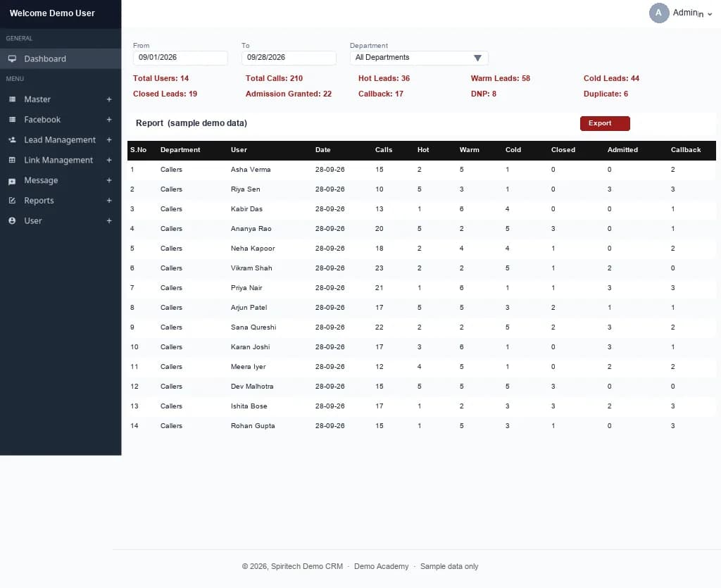The image size is (721, 588).
Task: Click user name Dev Malhotra
Action: 252,387
